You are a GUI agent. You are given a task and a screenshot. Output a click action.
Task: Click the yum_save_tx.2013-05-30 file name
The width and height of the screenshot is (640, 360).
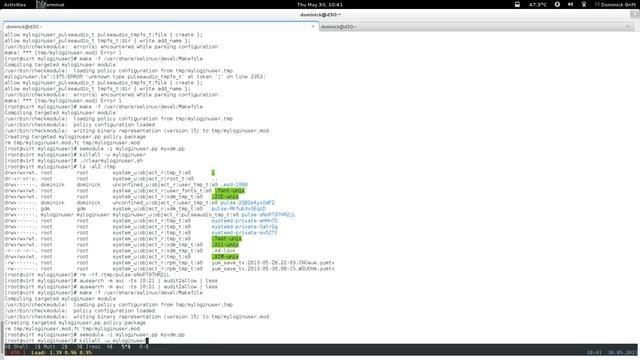coord(273,269)
